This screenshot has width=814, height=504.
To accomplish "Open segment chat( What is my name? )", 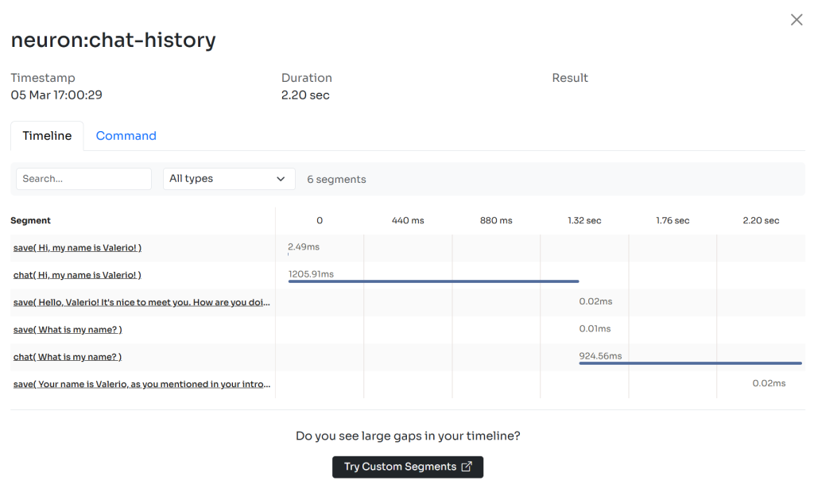I will click(x=68, y=356).
